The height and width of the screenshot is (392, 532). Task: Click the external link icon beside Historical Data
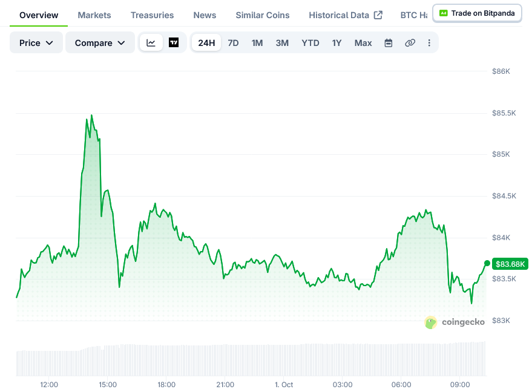tap(378, 15)
